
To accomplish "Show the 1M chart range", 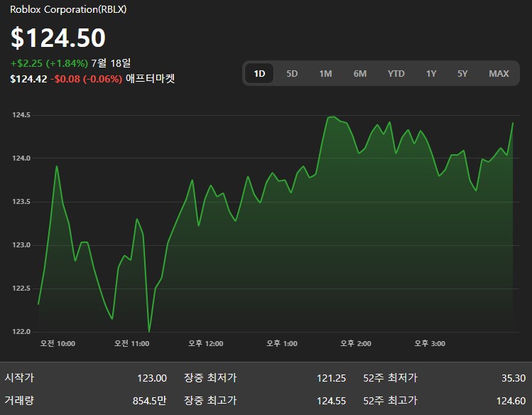I will pyautogui.click(x=325, y=73).
